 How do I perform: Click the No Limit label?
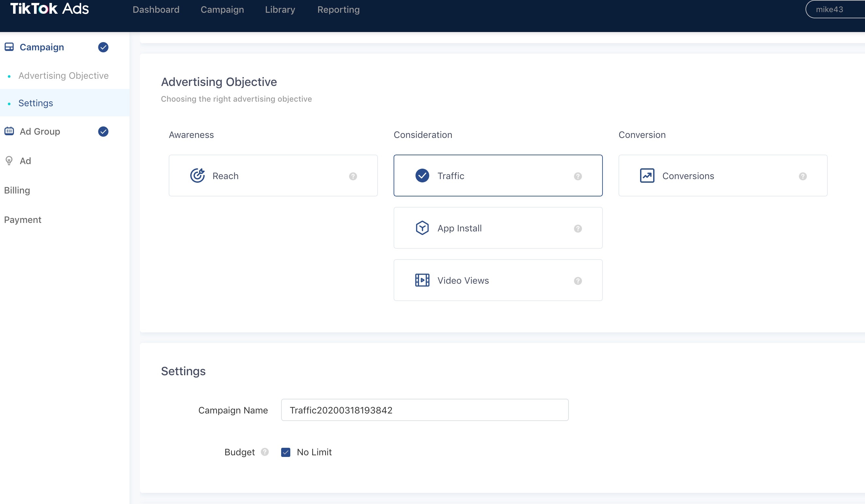(314, 452)
